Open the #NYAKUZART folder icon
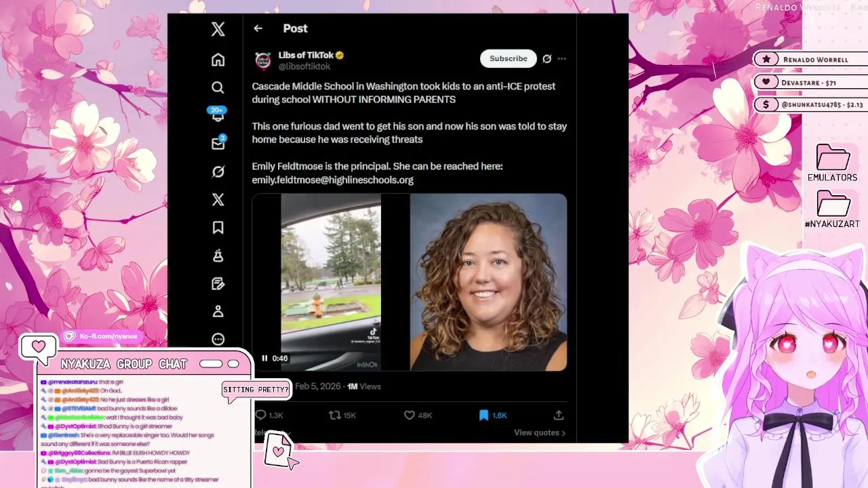The image size is (868, 488). tap(833, 209)
